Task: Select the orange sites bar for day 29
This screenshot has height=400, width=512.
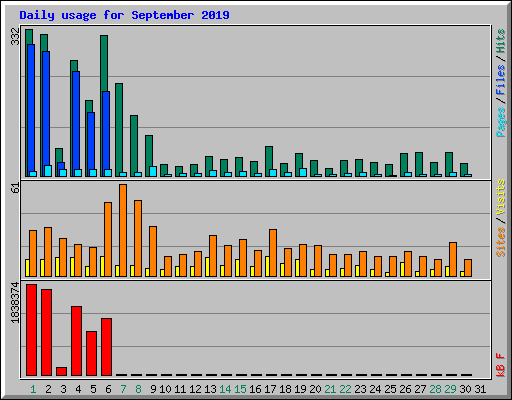Action: click(x=453, y=259)
